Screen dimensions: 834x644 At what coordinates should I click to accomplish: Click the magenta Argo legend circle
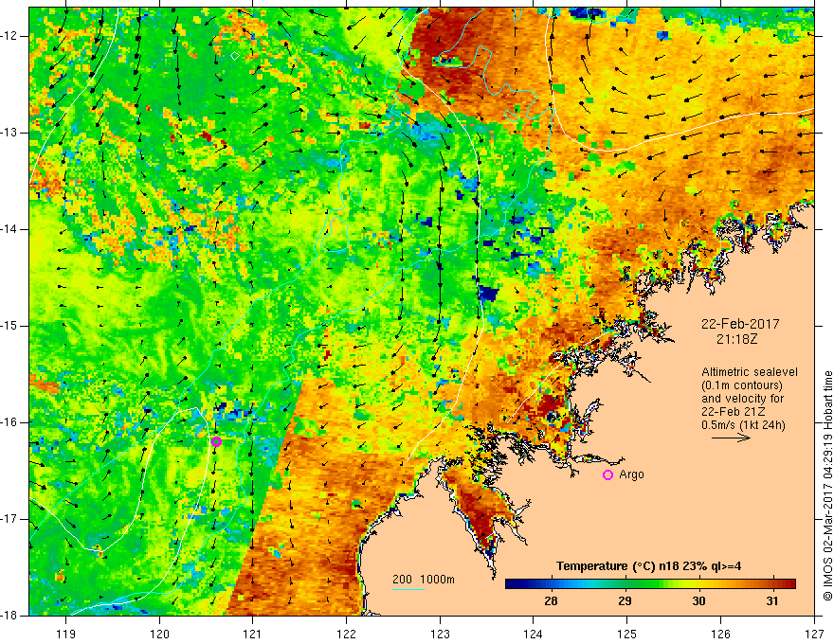[x=607, y=474]
